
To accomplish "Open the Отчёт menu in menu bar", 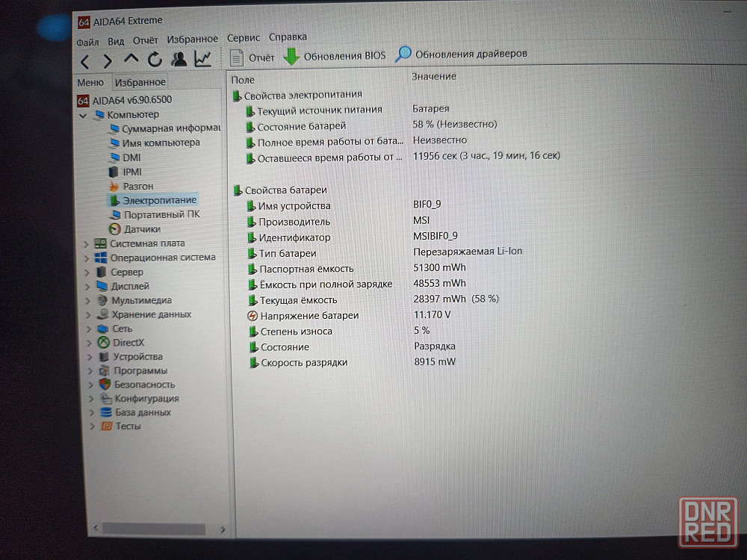I will pyautogui.click(x=146, y=40).
